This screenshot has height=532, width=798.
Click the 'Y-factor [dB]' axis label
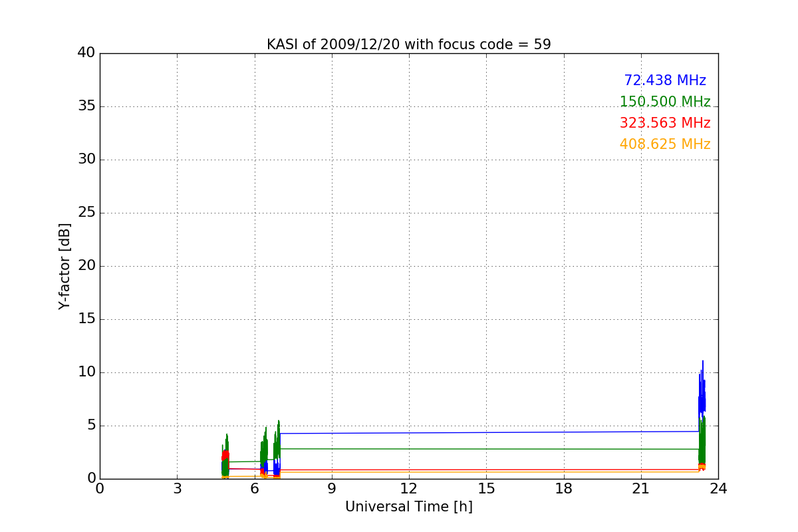64,266
